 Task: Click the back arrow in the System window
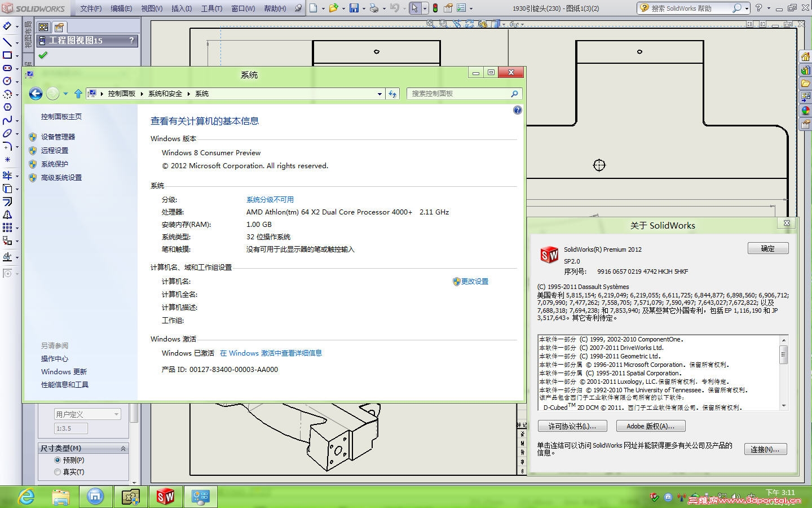point(36,94)
